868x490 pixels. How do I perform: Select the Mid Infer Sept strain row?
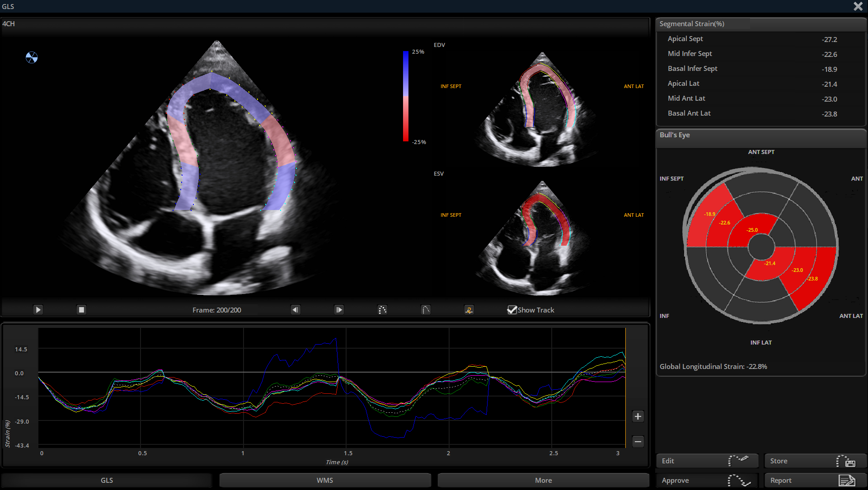tap(760, 54)
